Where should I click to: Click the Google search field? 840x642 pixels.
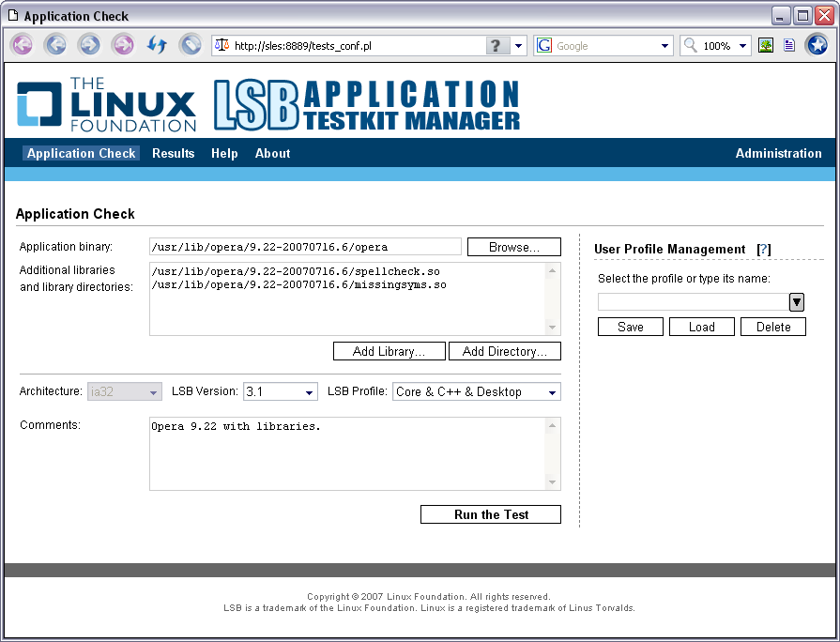point(605,46)
